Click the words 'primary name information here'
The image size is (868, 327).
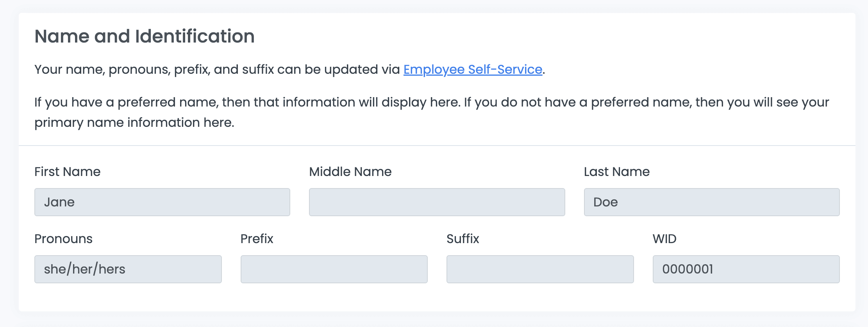(x=134, y=123)
